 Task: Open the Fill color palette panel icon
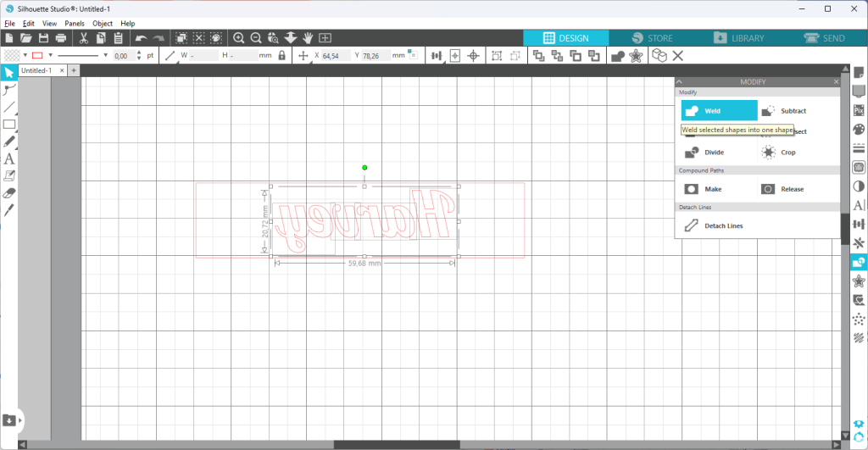(859, 129)
